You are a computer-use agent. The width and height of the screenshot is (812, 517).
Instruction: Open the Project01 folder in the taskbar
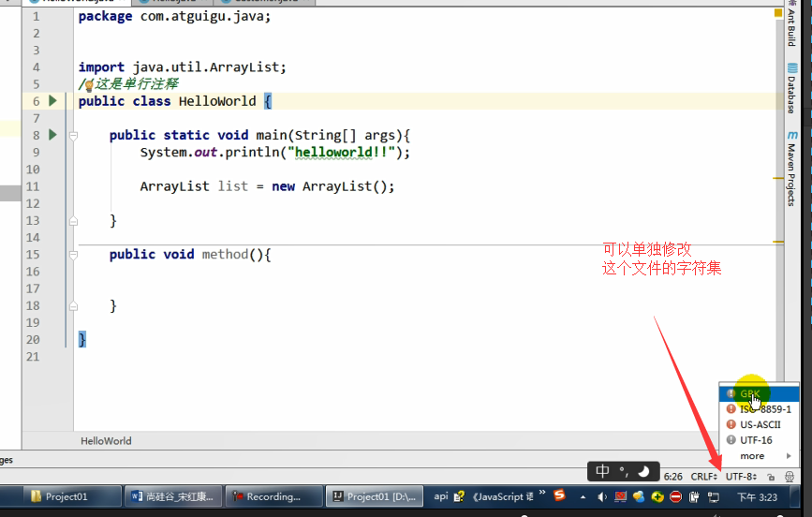72,496
